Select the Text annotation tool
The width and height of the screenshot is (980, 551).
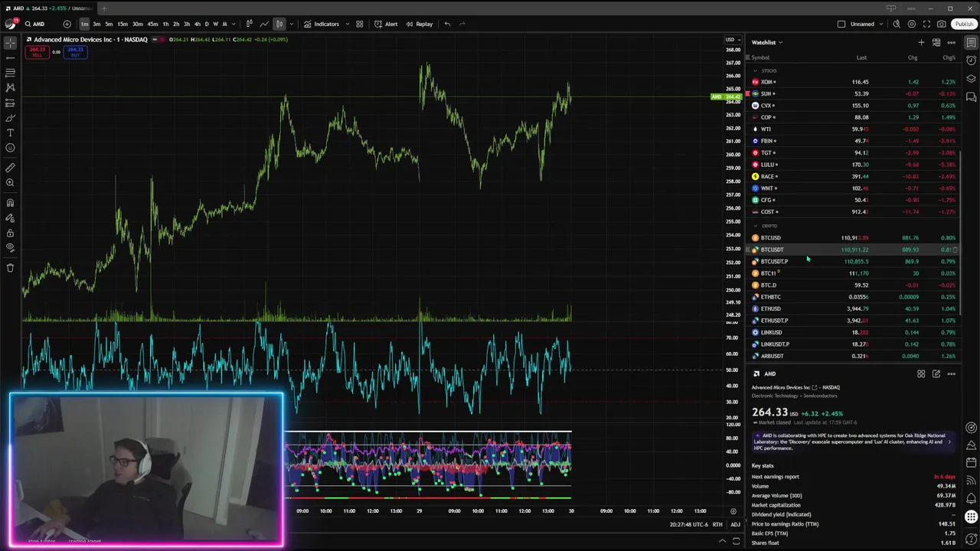[10, 133]
